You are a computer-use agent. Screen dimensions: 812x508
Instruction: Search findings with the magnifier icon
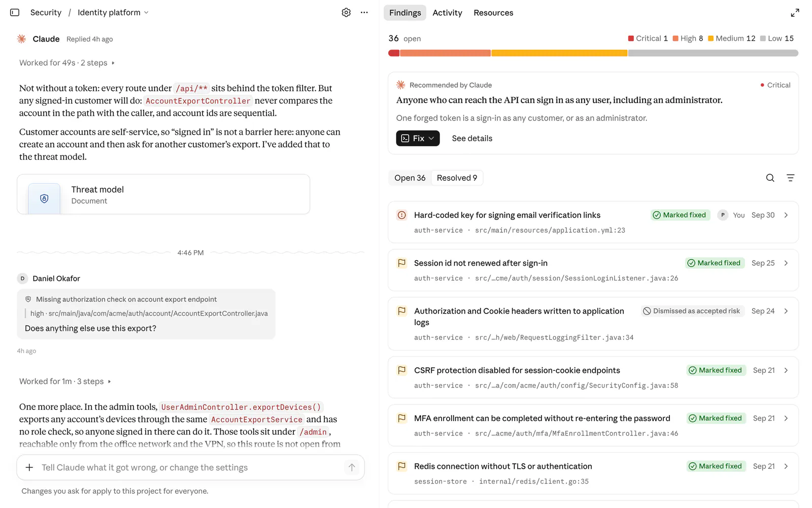[x=770, y=178]
